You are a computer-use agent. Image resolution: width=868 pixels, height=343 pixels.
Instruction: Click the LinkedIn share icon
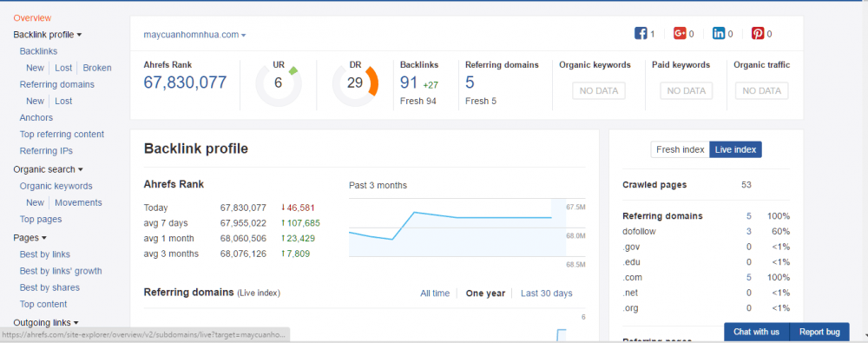719,34
